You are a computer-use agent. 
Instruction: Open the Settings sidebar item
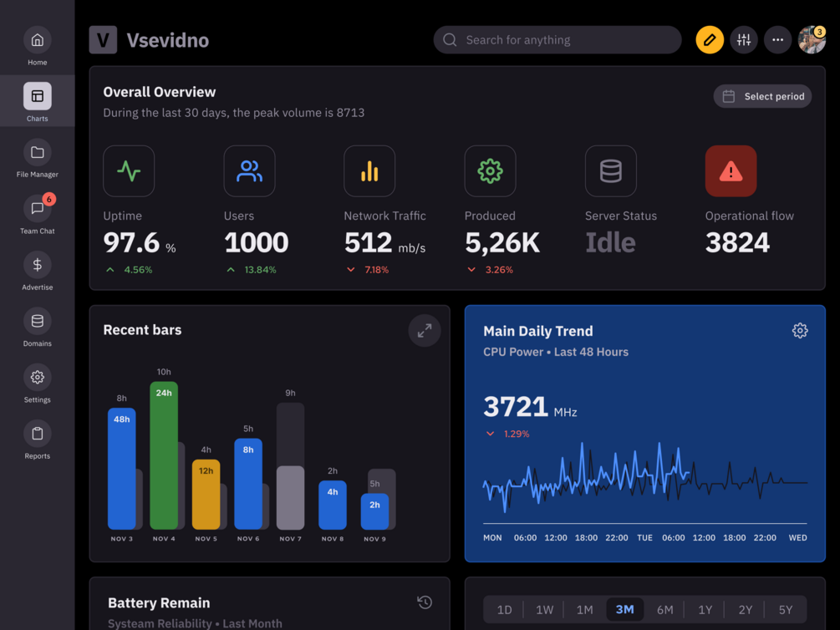tap(37, 384)
